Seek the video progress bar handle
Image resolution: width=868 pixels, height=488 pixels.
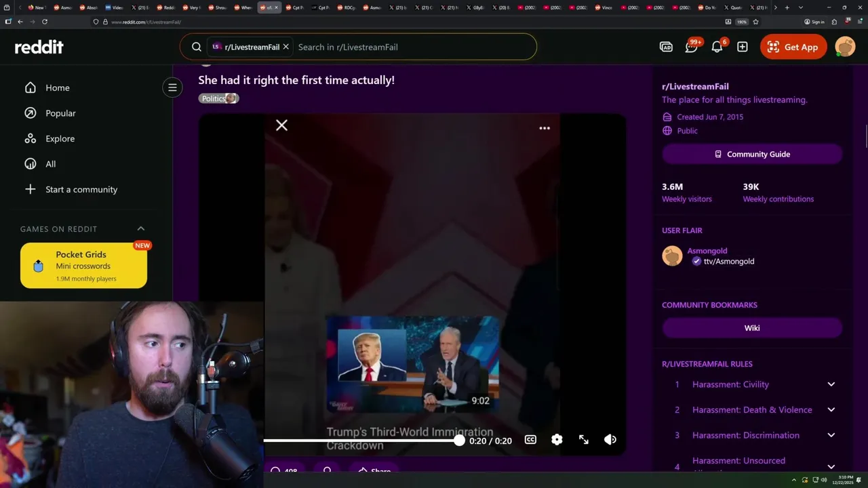click(459, 440)
